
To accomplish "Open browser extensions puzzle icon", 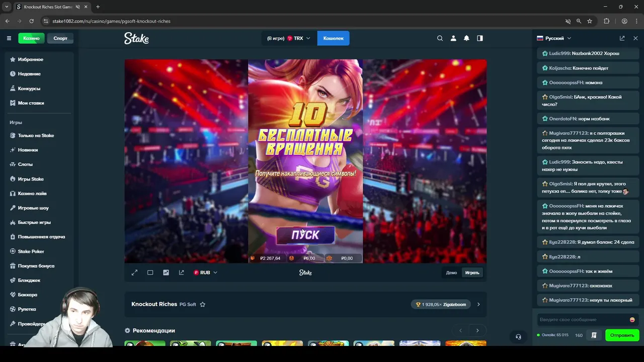I will pos(606,21).
